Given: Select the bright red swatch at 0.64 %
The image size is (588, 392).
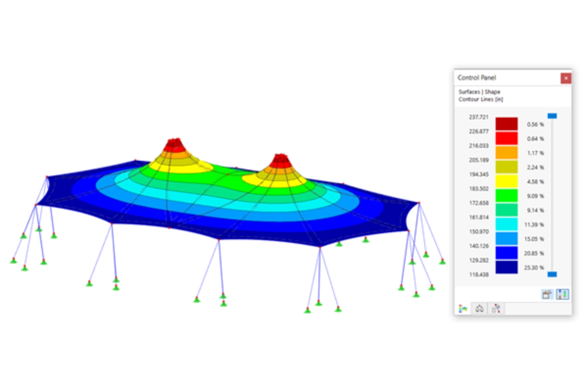Looking at the screenshot, I should coord(506,138).
